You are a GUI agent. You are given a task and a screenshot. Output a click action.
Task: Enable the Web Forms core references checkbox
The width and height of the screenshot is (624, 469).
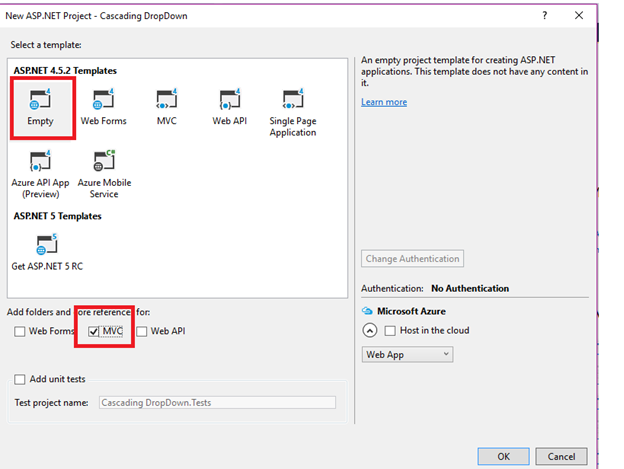click(20, 331)
